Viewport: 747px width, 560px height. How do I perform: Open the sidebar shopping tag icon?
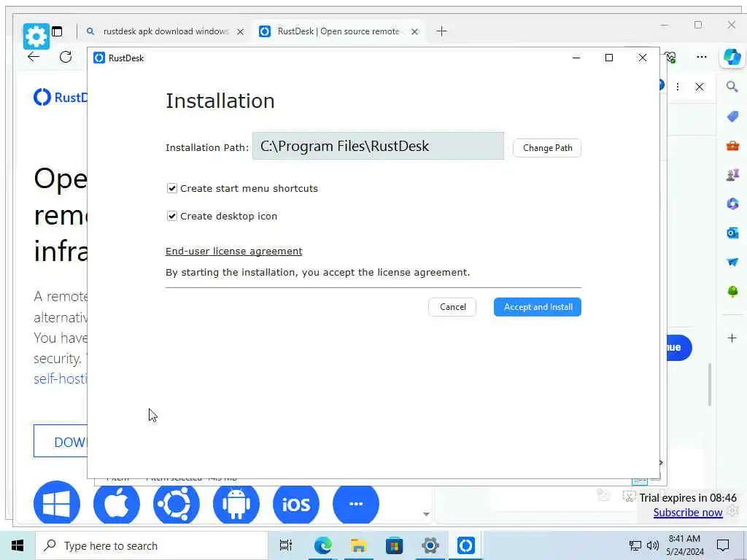(x=732, y=116)
